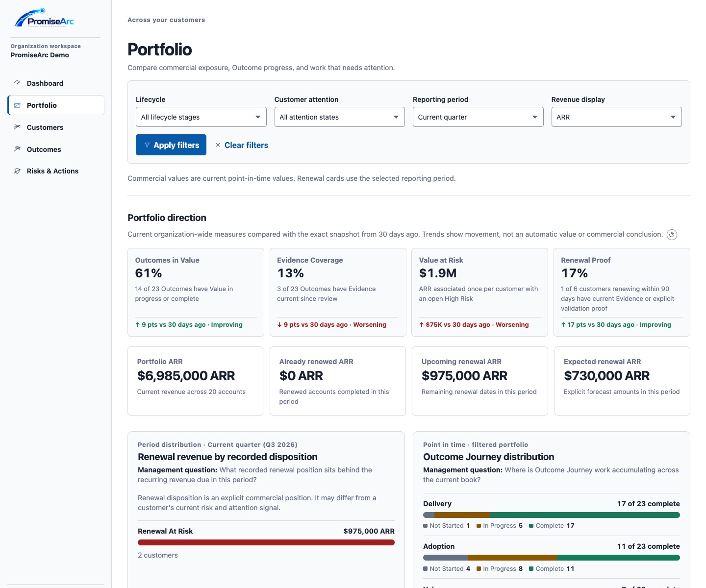Viewport: 706px width, 588px height.
Task: Click the Adoption progress bar
Action: tap(552, 558)
